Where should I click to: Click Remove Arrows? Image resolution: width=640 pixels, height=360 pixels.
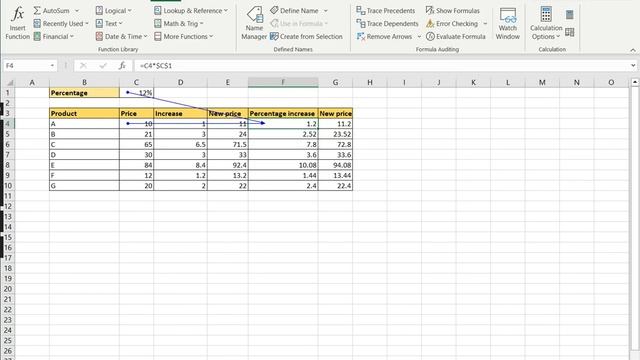click(x=384, y=36)
